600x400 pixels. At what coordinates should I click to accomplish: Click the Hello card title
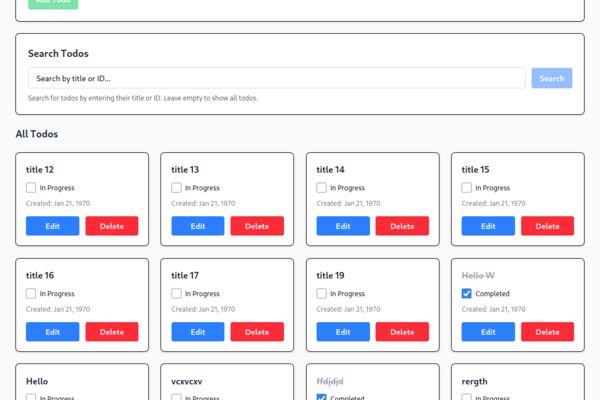37,381
